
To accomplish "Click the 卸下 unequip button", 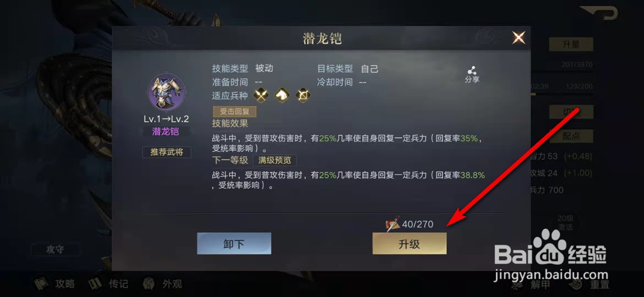I will (234, 244).
